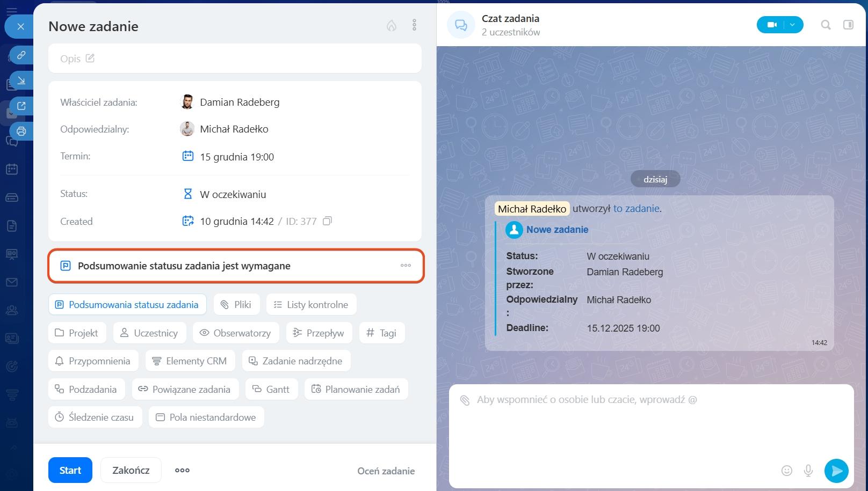868x491 pixels.
Task: Add tags using the Tagi chip
Action: tap(382, 333)
